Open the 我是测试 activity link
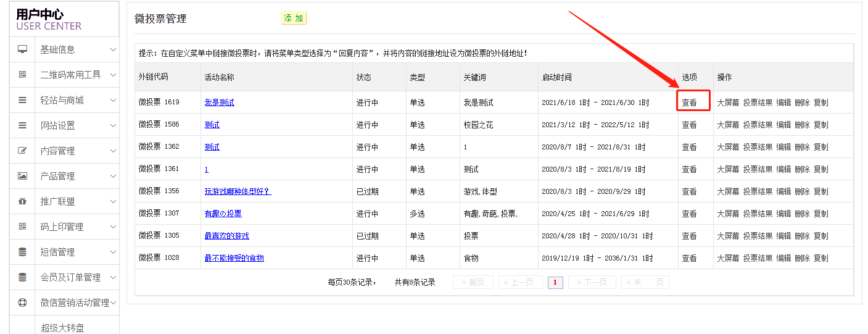This screenshot has width=868, height=334. 220,102
